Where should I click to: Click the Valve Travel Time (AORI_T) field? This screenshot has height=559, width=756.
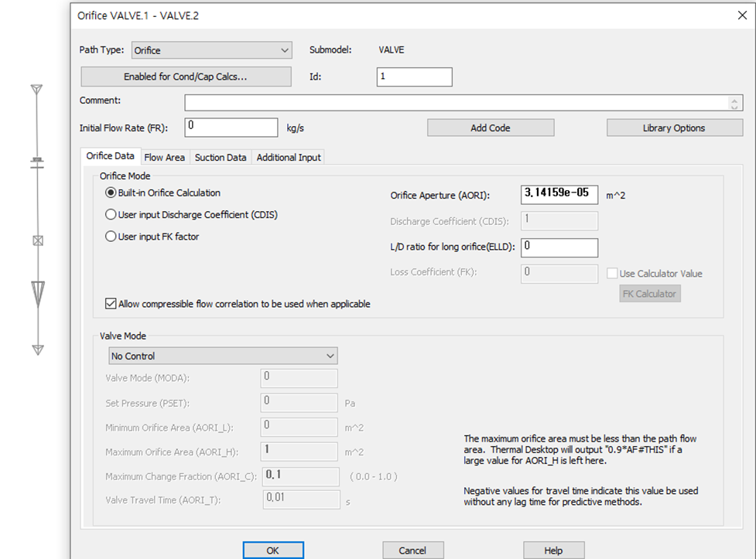[x=301, y=499]
